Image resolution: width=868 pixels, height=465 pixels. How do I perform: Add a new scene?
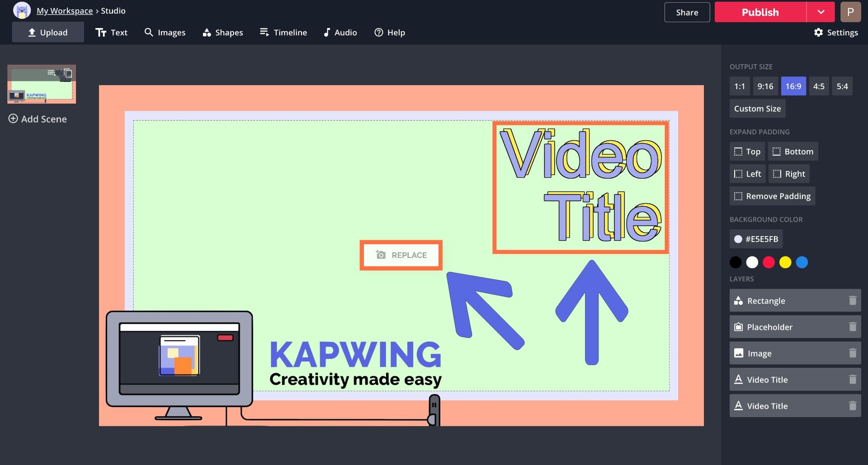(x=38, y=119)
